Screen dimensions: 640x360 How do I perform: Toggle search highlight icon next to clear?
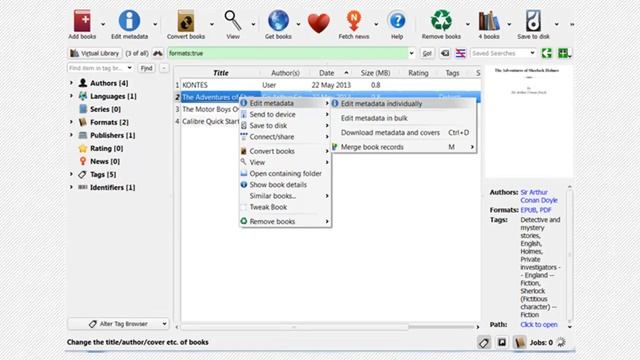point(460,53)
